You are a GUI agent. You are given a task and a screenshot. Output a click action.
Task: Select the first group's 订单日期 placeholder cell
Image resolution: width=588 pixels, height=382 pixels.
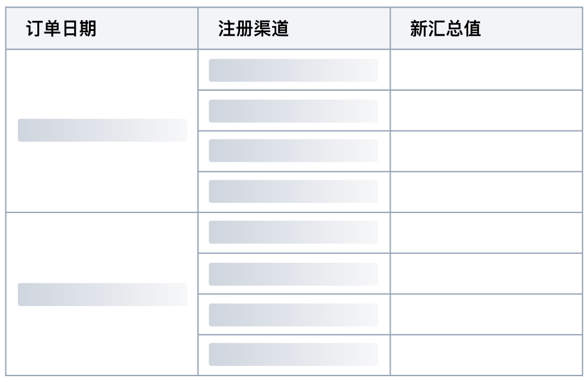point(102,130)
